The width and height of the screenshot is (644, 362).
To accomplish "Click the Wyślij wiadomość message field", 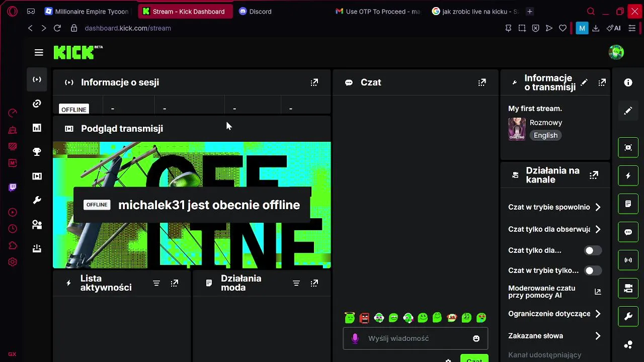I will tap(416, 338).
